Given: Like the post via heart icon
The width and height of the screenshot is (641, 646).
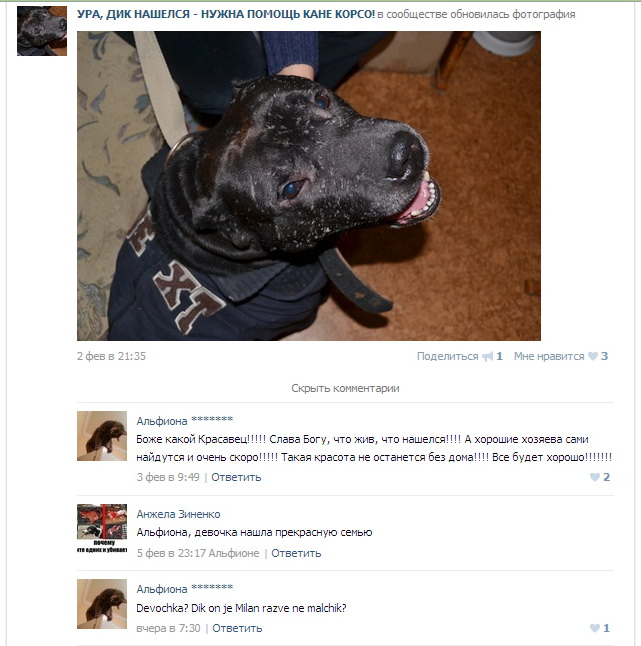Looking at the screenshot, I should click(593, 356).
